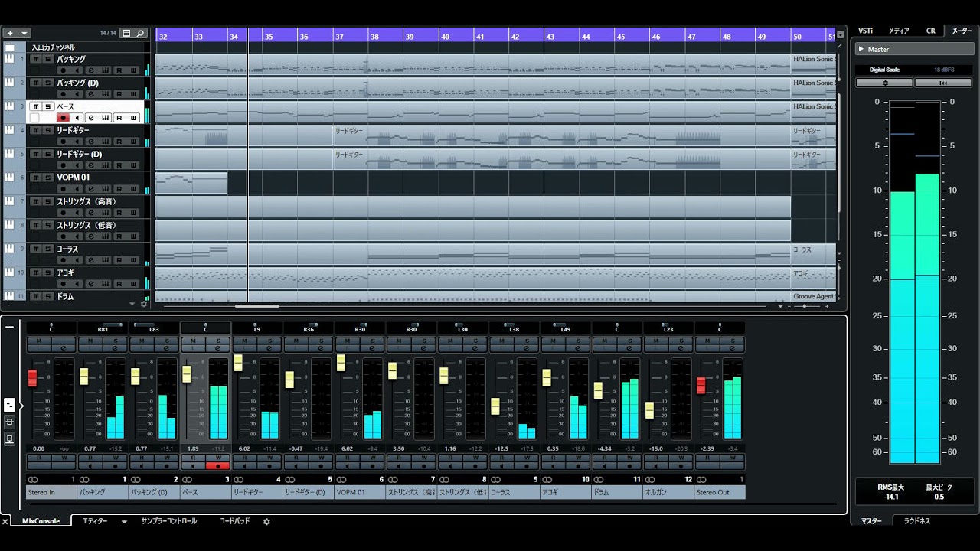Open the MixConsole three-dots menu
Screen dimensions: 980x551
9,327
